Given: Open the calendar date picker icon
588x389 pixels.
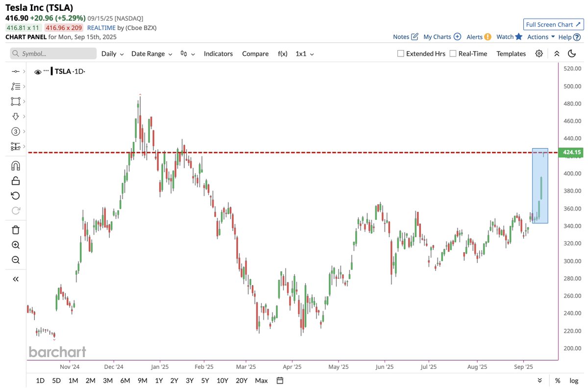Looking at the screenshot, I should pyautogui.click(x=280, y=381).
